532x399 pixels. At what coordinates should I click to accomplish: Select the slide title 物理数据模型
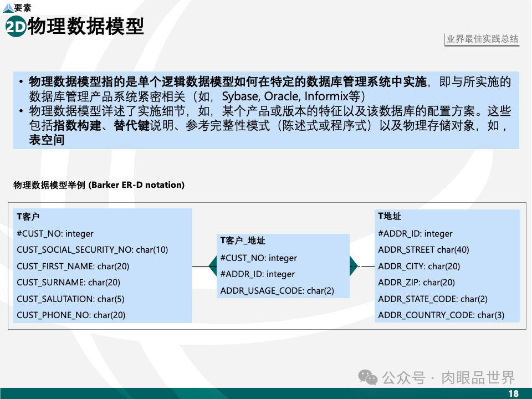(x=86, y=26)
